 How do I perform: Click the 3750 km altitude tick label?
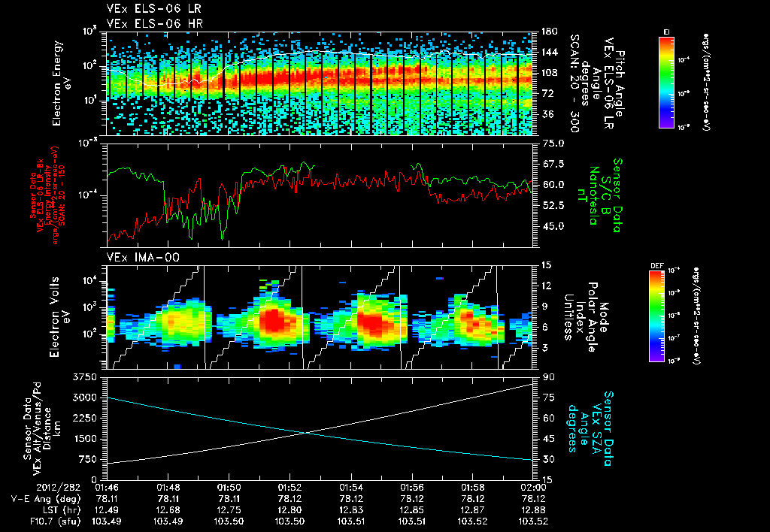point(85,377)
